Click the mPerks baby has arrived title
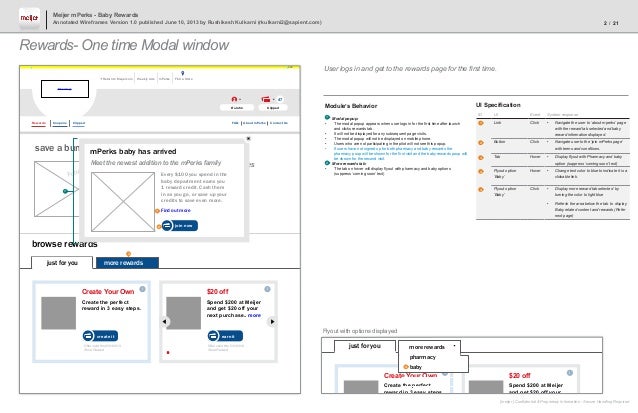 point(133,151)
